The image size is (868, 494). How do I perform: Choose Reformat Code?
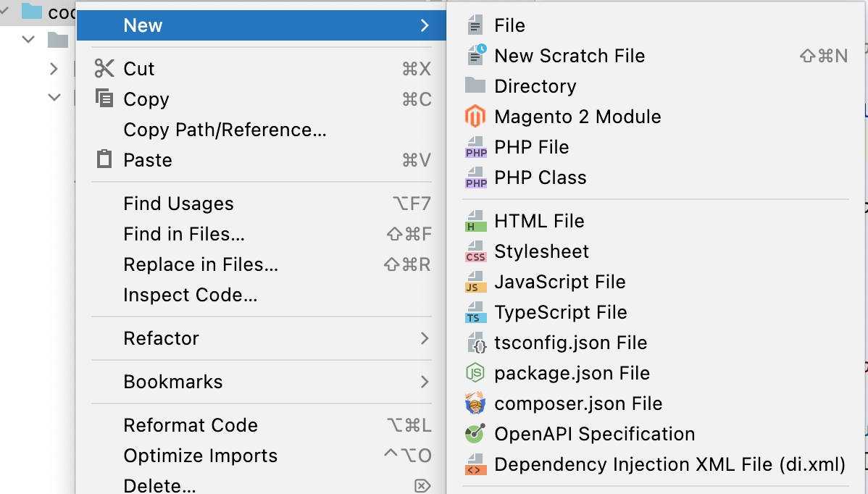point(191,425)
